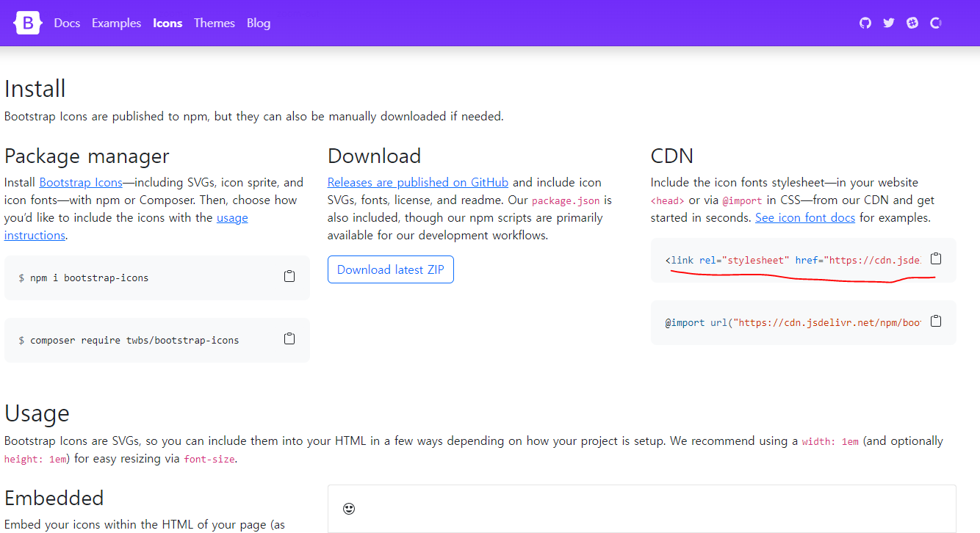Click the link rel="stylesheet" code text

point(793,261)
